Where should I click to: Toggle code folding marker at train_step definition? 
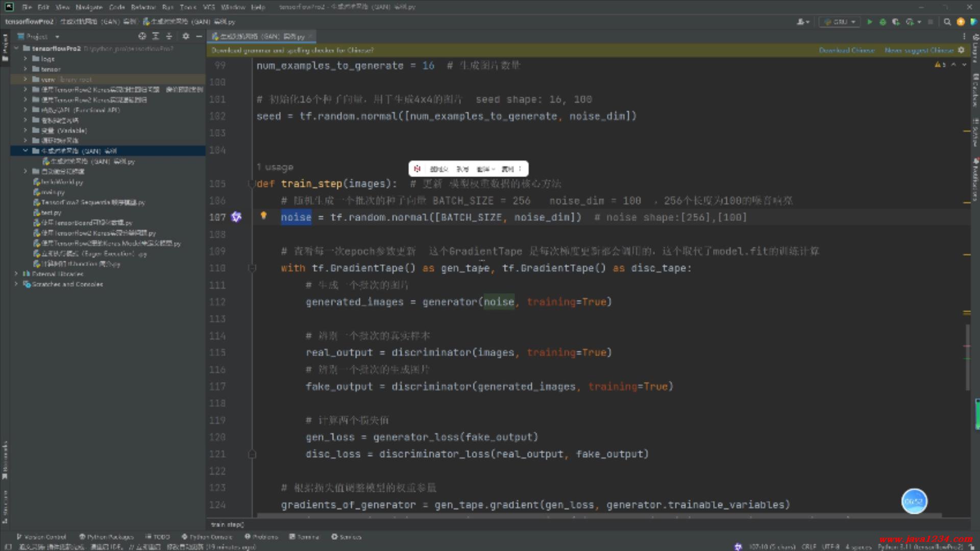coord(251,184)
